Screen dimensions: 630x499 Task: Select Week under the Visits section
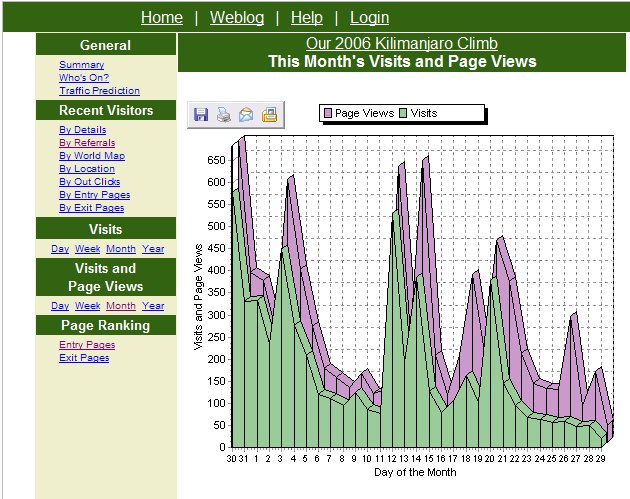tap(87, 249)
